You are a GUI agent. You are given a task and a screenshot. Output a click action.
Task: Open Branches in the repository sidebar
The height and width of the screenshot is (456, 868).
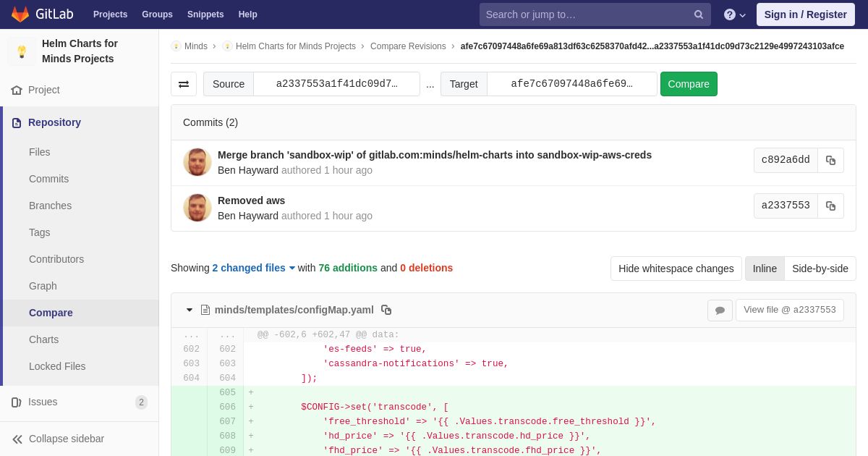tap(51, 206)
